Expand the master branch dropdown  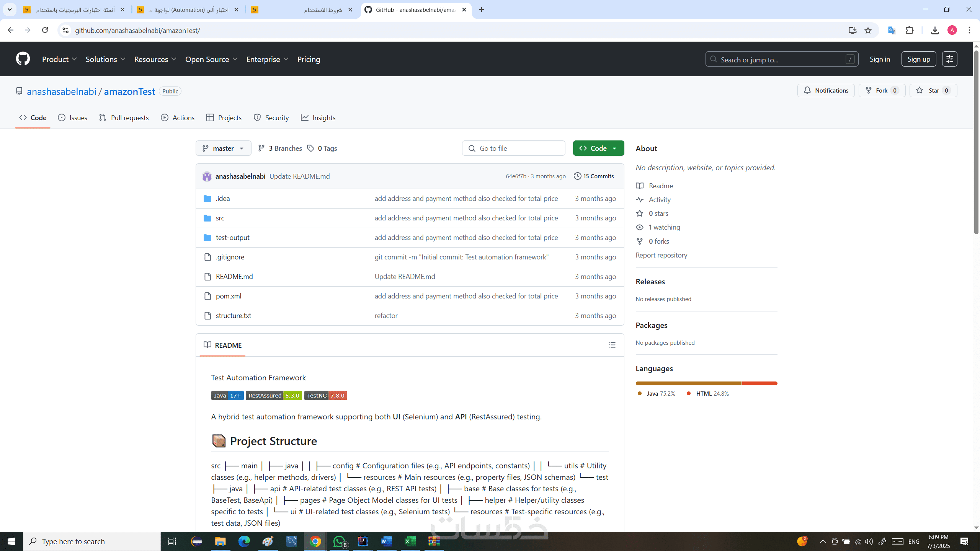pyautogui.click(x=223, y=148)
